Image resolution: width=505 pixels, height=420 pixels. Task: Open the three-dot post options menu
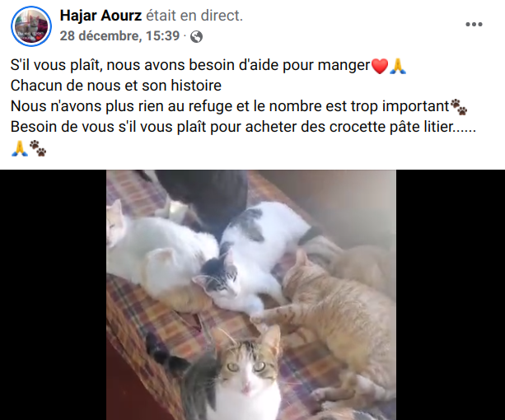tap(474, 24)
